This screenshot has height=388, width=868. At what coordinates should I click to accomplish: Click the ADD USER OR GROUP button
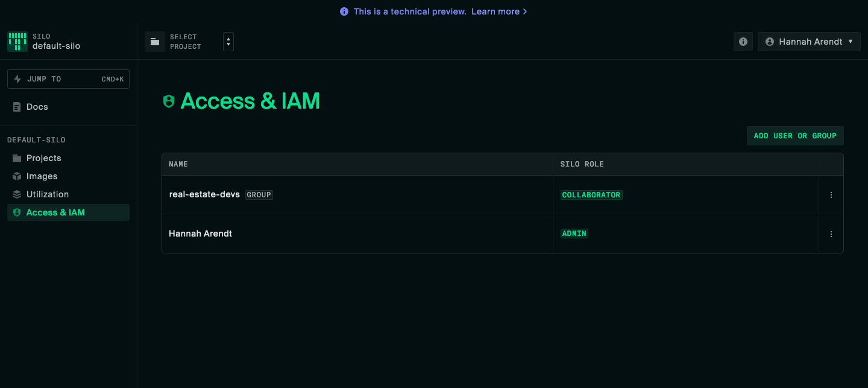[794, 135]
